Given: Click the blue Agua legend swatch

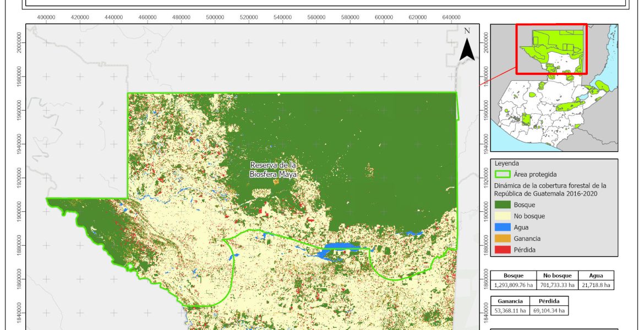Looking at the screenshot, I should [x=502, y=227].
